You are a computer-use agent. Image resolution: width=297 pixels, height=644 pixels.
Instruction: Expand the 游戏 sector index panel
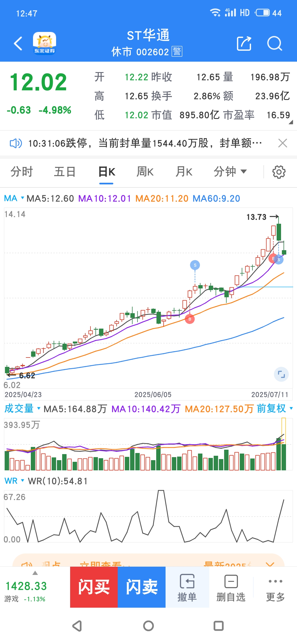[35, 573]
